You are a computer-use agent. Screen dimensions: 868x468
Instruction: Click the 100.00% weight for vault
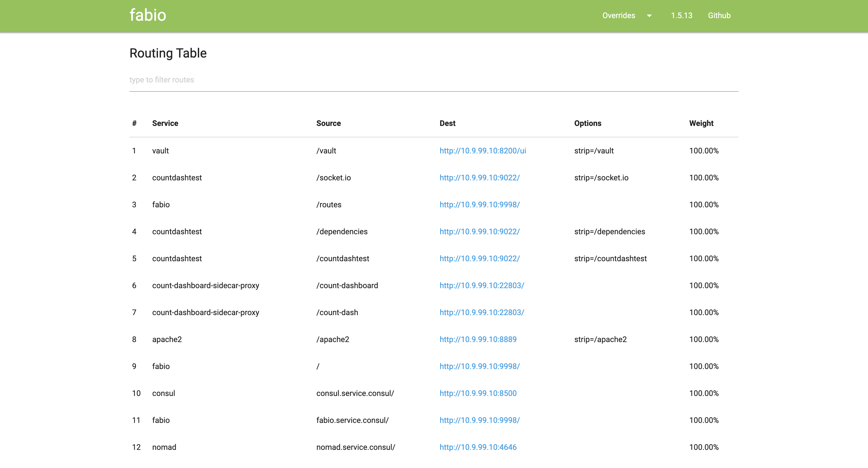704,151
